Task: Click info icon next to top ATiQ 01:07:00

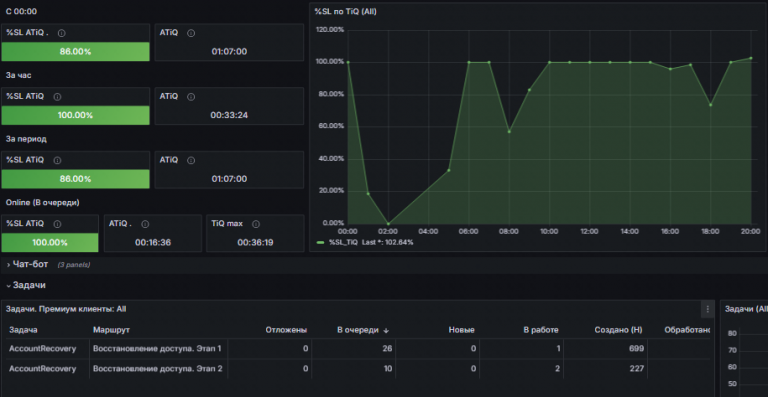Action: (x=191, y=33)
